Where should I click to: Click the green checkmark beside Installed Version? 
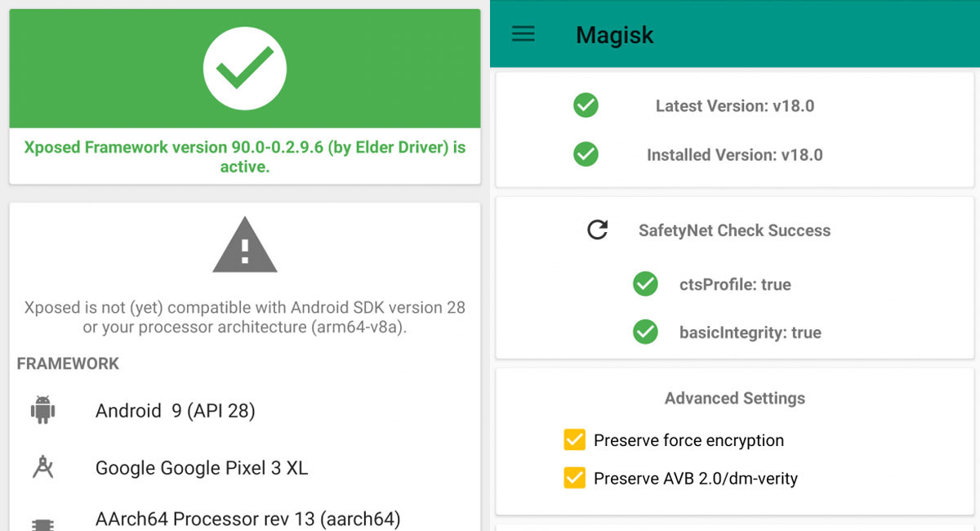pyautogui.click(x=586, y=154)
